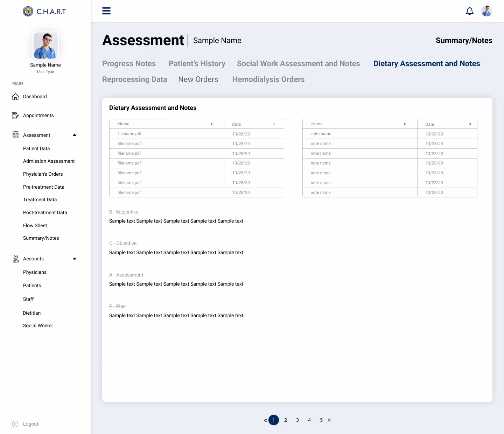Open Admission Assessment submenu item
The width and height of the screenshot is (504, 434).
coord(49,161)
